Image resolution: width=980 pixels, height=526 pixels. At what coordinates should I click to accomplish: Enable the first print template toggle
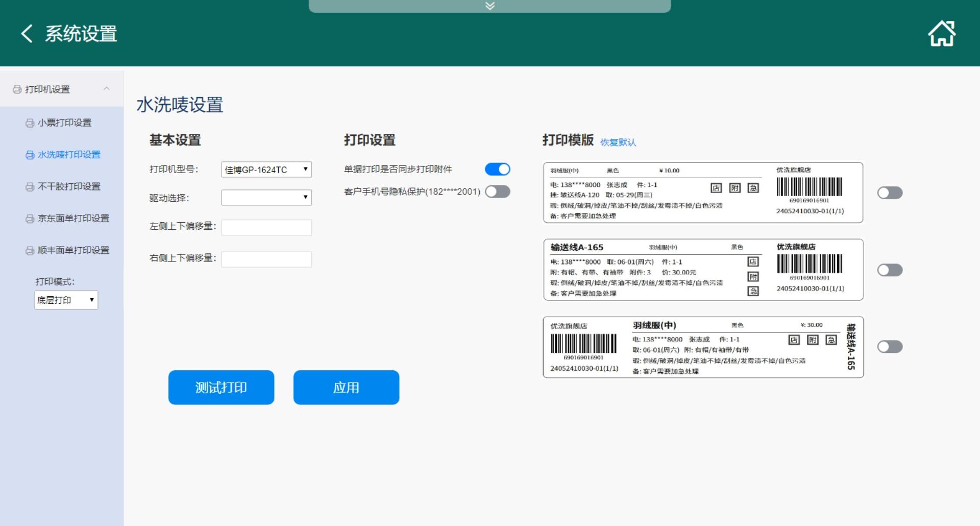(x=890, y=193)
